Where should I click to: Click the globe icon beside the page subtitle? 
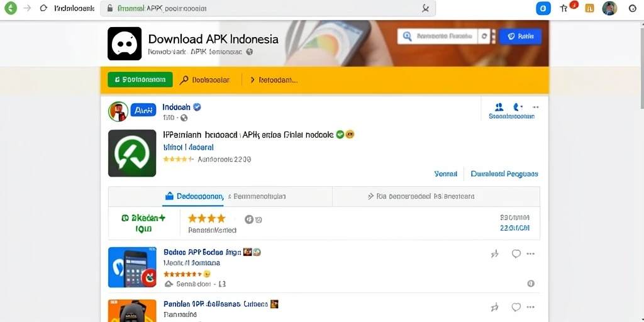click(x=249, y=52)
